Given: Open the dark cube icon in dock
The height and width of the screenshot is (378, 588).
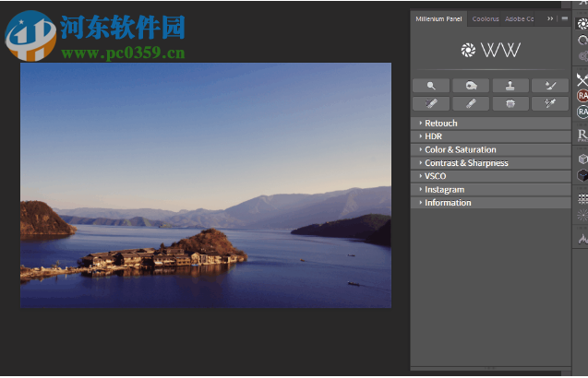Looking at the screenshot, I should click(x=582, y=175).
